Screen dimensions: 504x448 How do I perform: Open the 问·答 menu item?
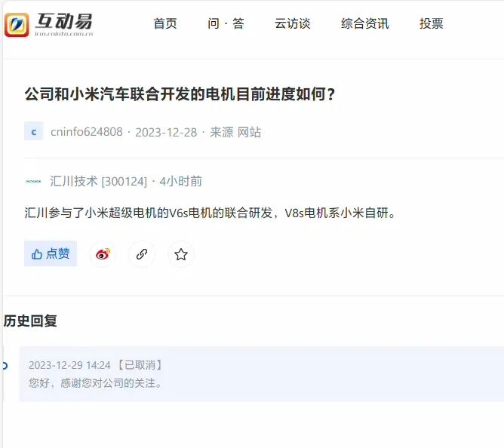coord(226,23)
